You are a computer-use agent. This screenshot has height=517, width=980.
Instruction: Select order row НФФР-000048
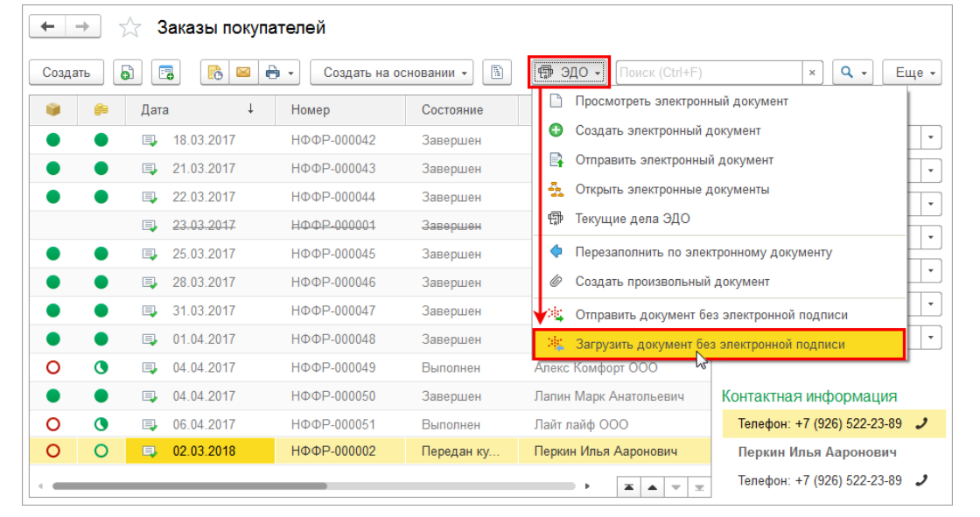281,339
